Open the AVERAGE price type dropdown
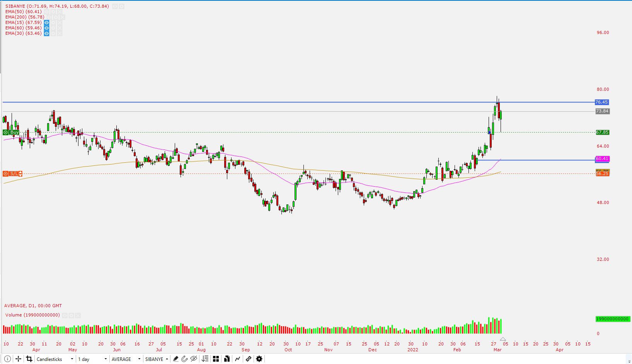This screenshot has width=632, height=364. 126,359
